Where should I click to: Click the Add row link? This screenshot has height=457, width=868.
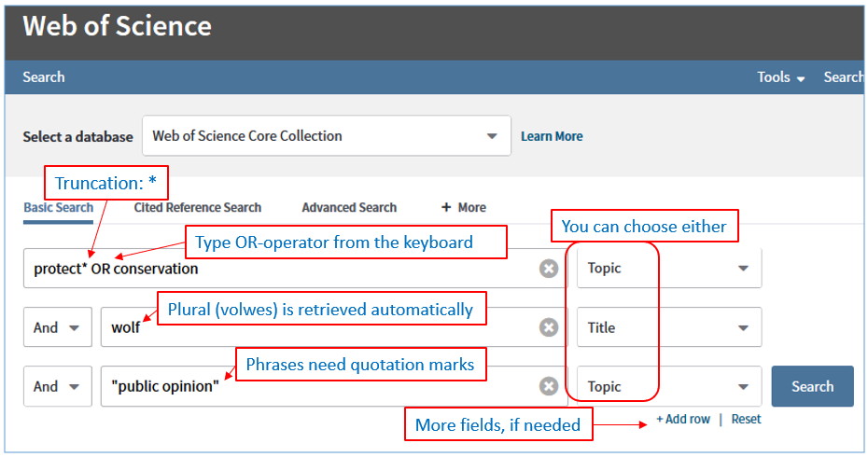click(683, 420)
